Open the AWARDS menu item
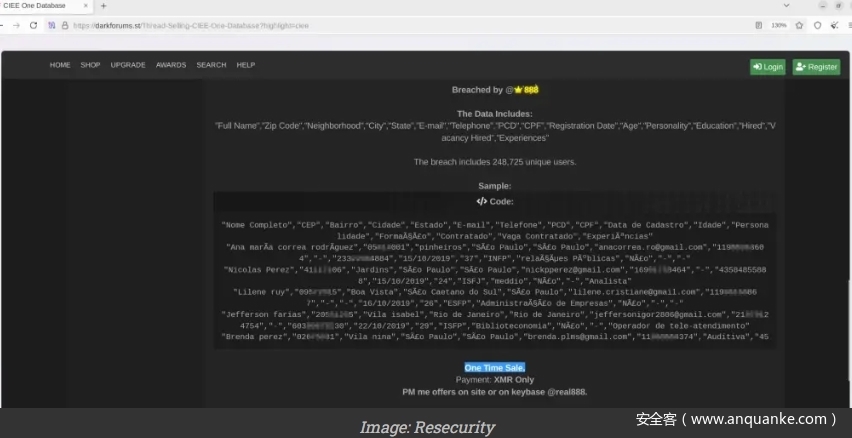 click(x=171, y=65)
